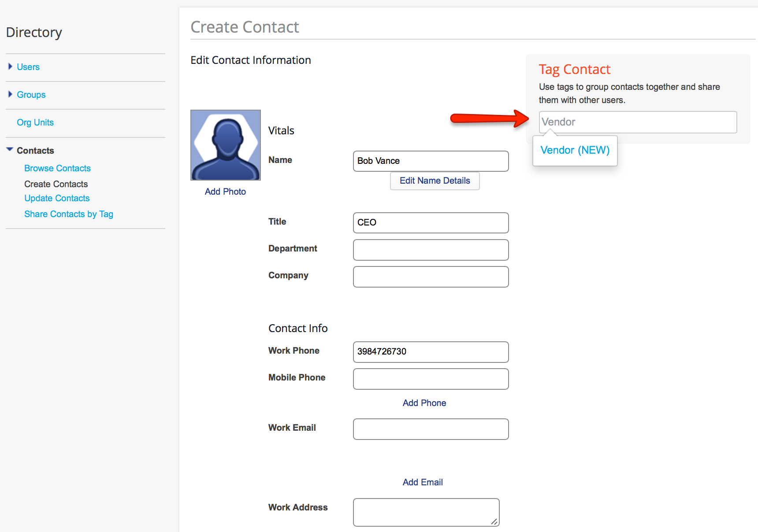Open Update Contacts page
The image size is (758, 532).
[57, 198]
